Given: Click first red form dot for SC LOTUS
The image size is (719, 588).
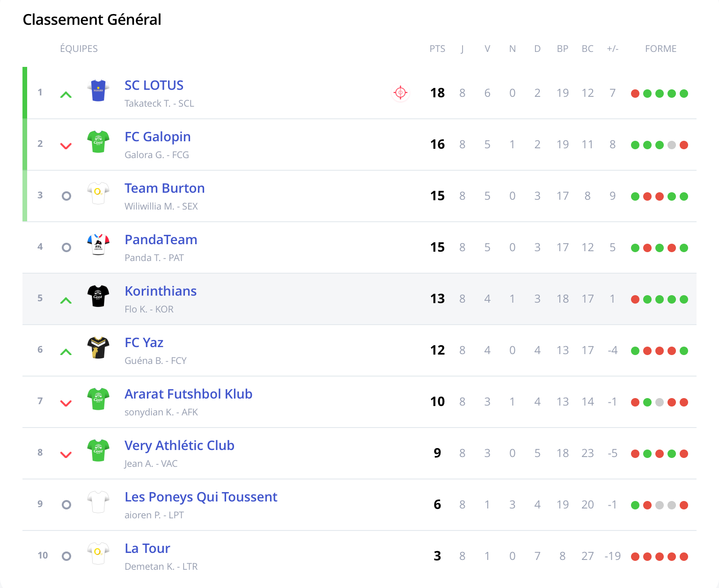Looking at the screenshot, I should (x=635, y=94).
